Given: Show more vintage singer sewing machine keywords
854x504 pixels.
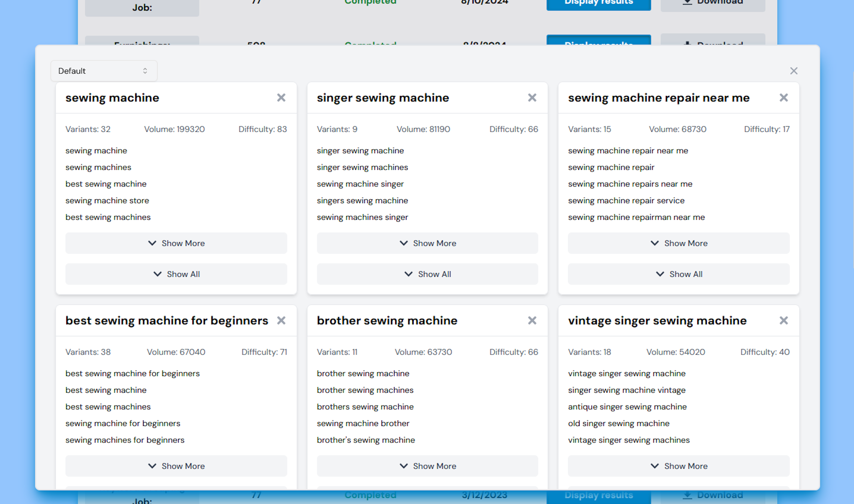Looking at the screenshot, I should (678, 466).
